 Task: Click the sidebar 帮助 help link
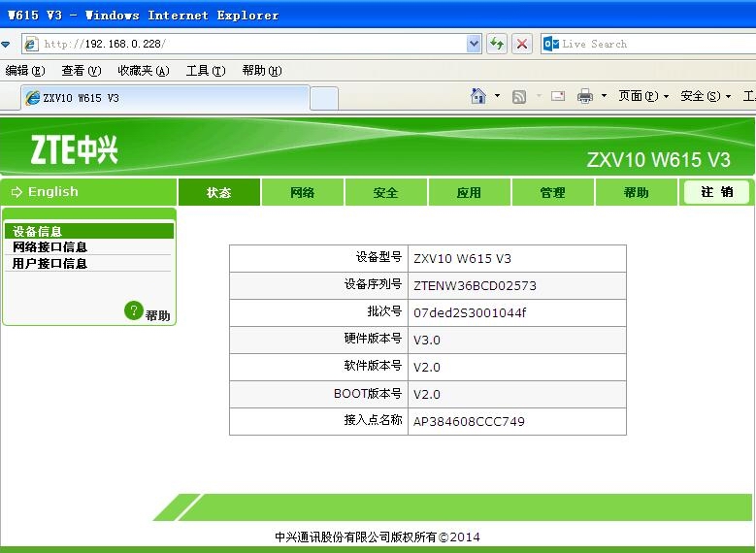click(157, 315)
